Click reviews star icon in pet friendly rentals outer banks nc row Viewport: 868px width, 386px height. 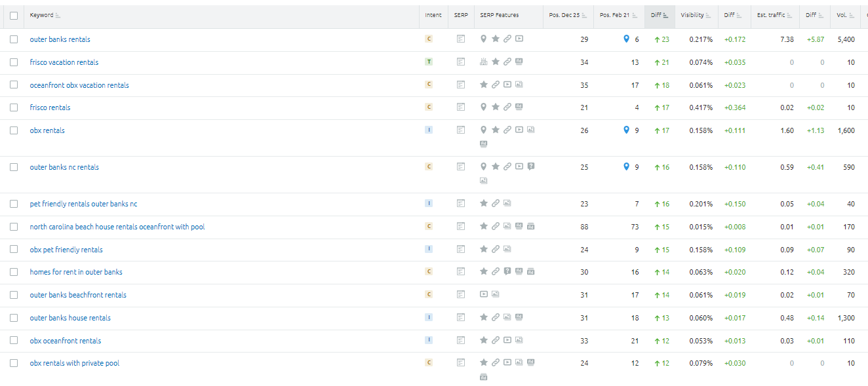pos(483,204)
